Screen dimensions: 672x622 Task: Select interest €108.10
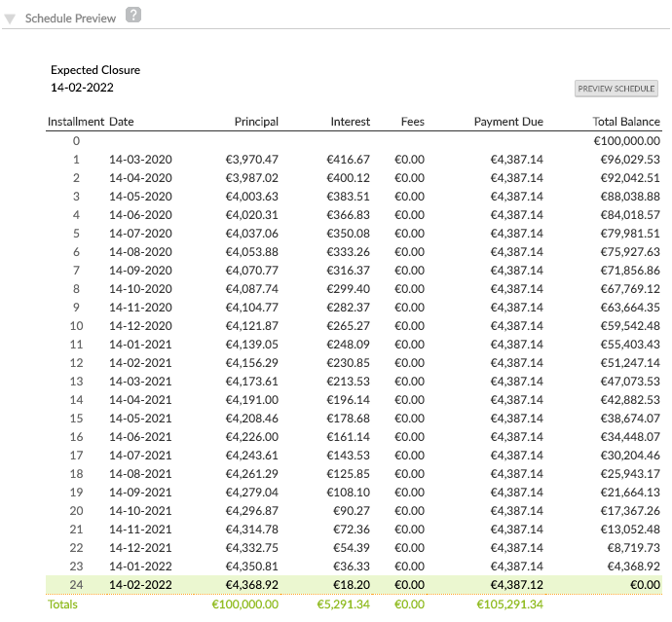pos(348,493)
